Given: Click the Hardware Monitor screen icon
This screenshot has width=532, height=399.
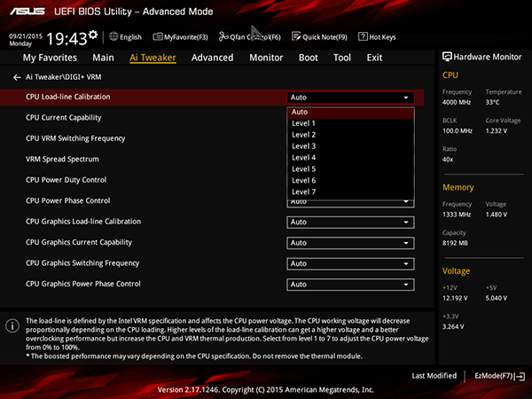Looking at the screenshot, I should [447, 57].
